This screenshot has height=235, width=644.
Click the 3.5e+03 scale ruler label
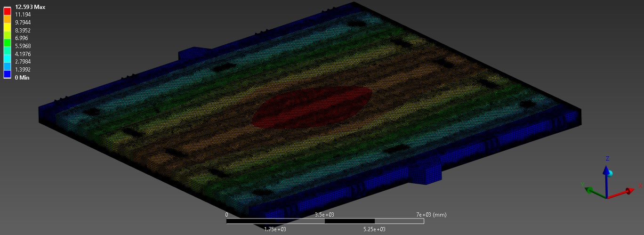(324, 215)
